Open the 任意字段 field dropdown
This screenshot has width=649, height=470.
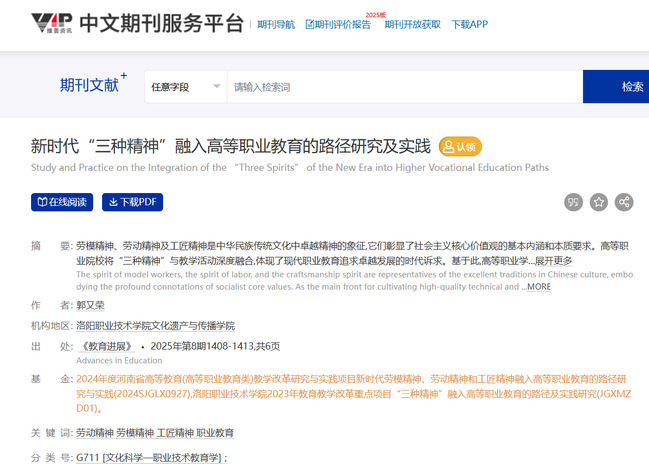click(185, 87)
